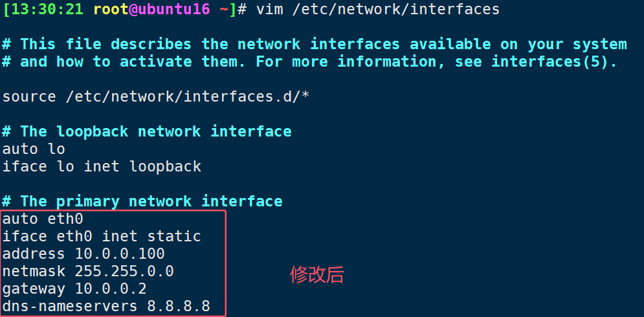Click the red 修改后 annotation label
The width and height of the screenshot is (644, 317).
point(316,275)
